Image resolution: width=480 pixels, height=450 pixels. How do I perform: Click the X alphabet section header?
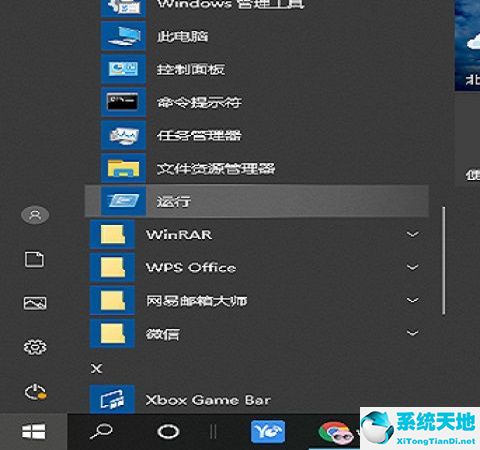click(x=97, y=369)
